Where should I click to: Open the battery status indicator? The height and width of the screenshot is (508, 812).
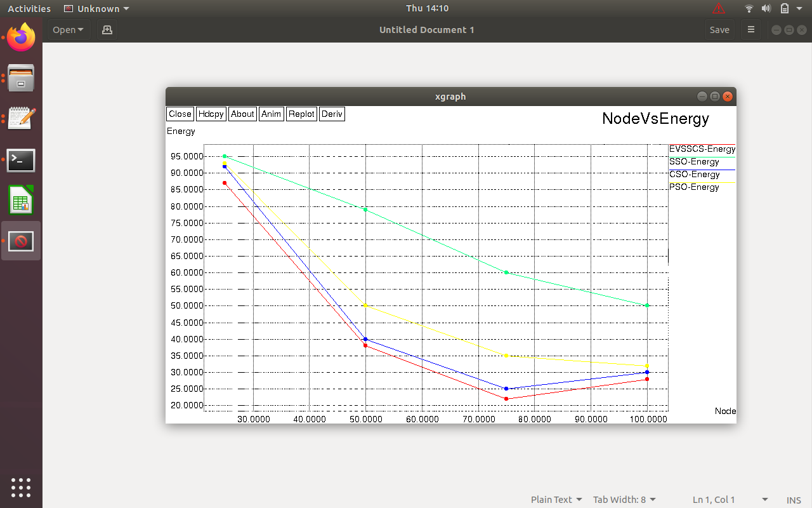click(785, 8)
